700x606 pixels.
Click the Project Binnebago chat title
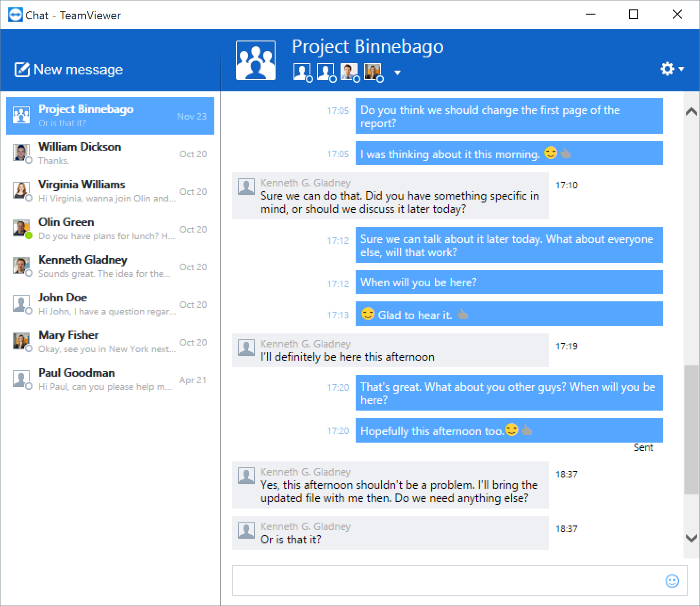point(368,47)
